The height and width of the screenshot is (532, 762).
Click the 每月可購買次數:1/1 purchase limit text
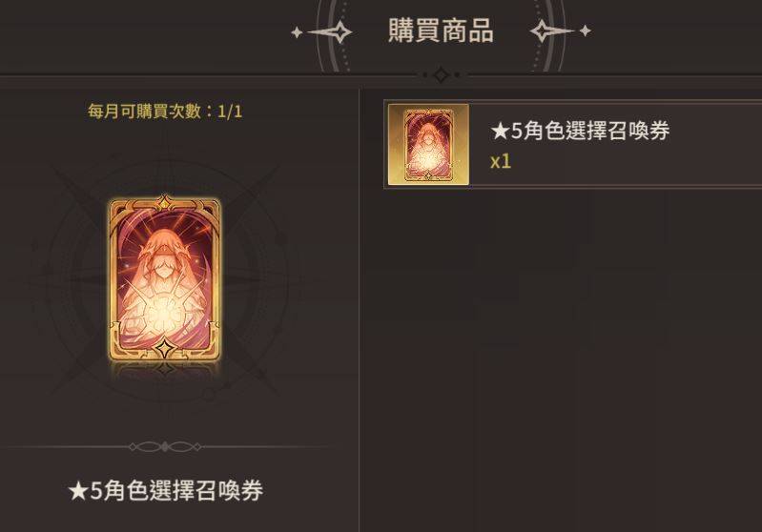(165, 112)
